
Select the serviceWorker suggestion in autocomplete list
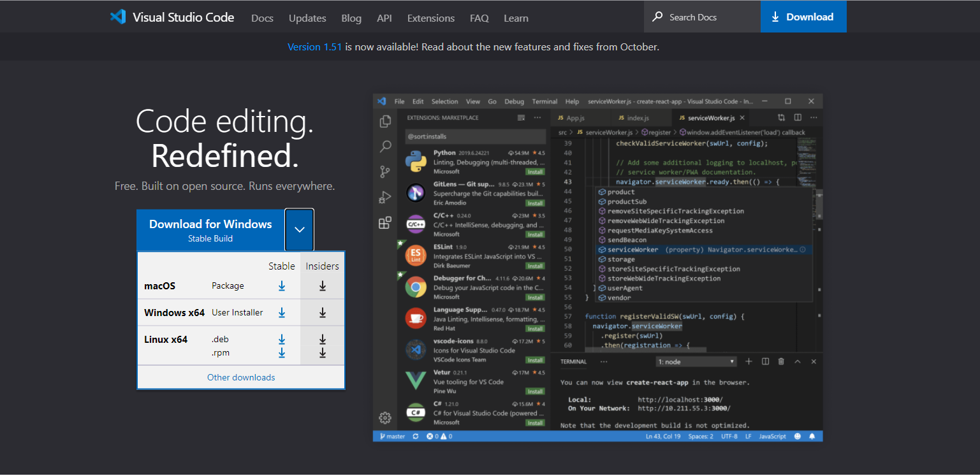point(703,250)
